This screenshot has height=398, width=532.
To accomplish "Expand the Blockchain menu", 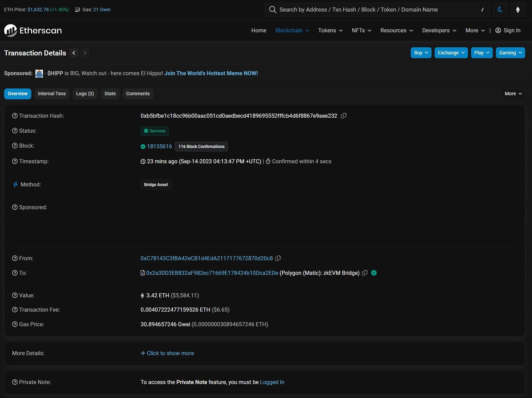I will 292,30.
